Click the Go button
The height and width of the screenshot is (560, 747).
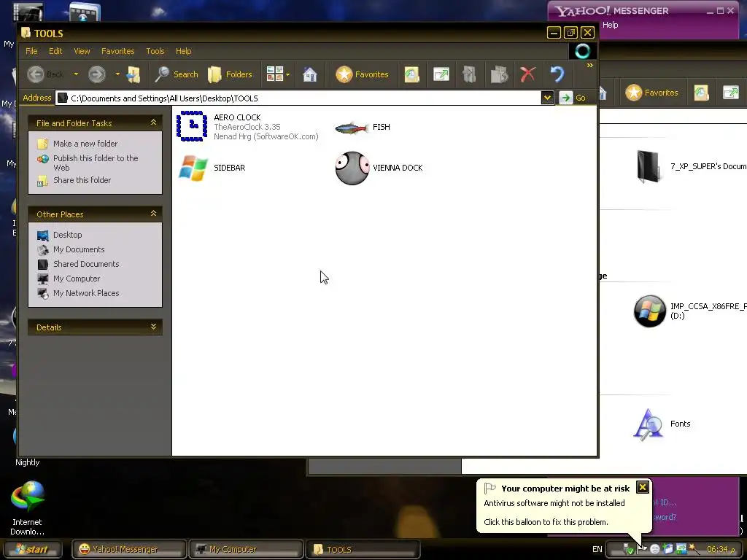tap(573, 98)
